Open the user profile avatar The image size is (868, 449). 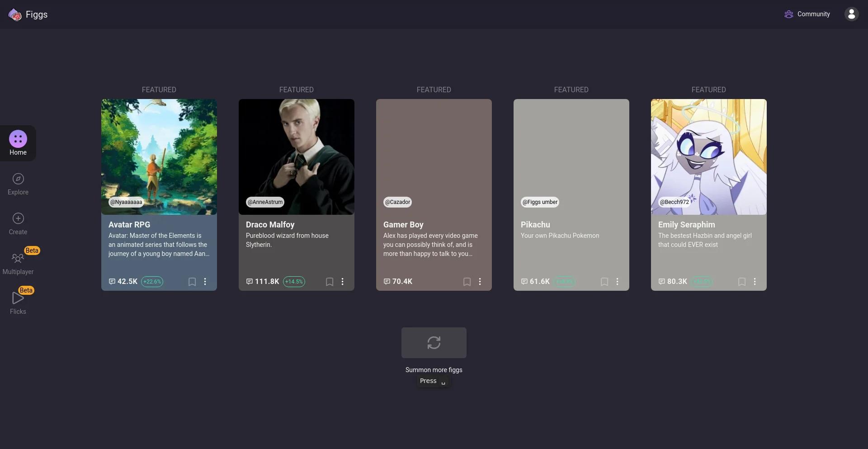pos(851,14)
